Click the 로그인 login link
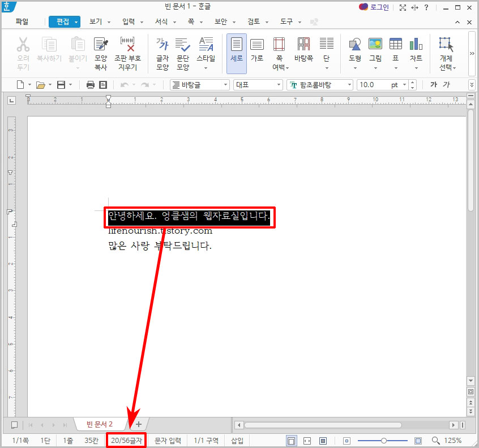 379,7
